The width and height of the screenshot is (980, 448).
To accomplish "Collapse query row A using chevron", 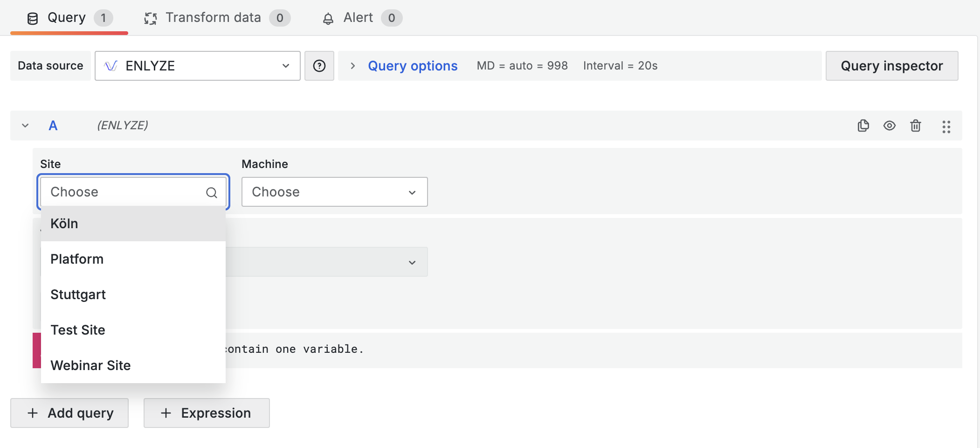I will (26, 126).
